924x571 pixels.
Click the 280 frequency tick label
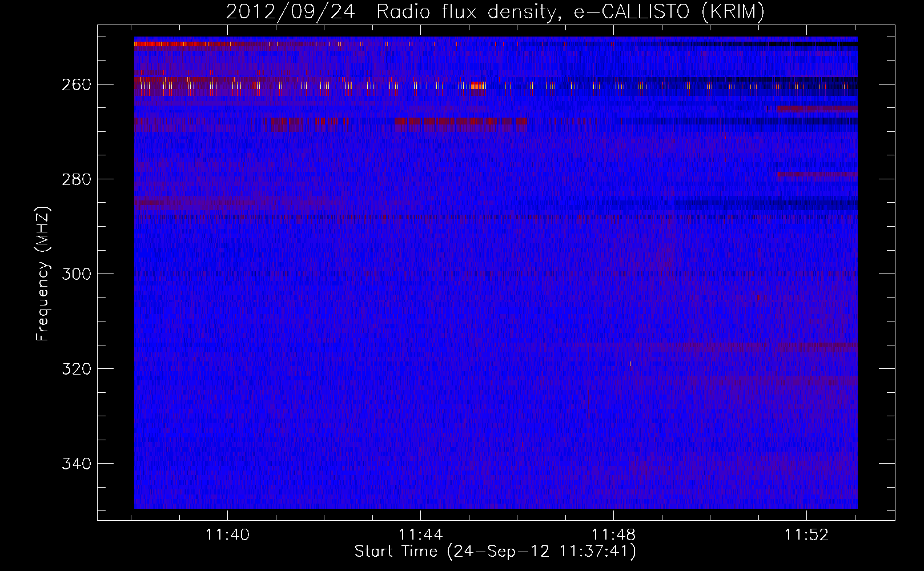click(x=77, y=179)
